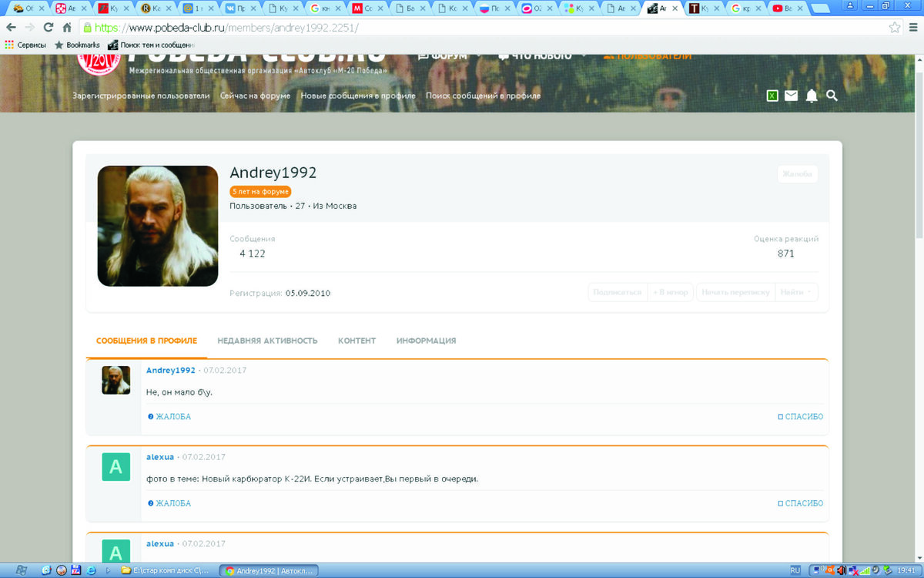Click the Начать переписку button

pyautogui.click(x=735, y=292)
